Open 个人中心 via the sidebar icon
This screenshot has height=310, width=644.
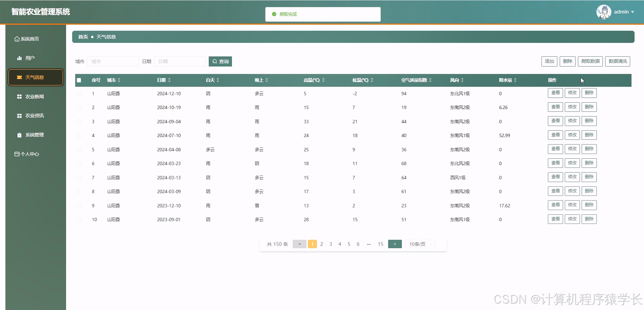click(x=17, y=154)
